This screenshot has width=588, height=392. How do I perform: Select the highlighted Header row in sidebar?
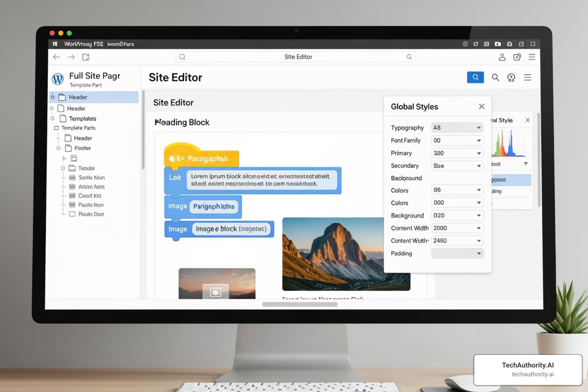(x=94, y=97)
